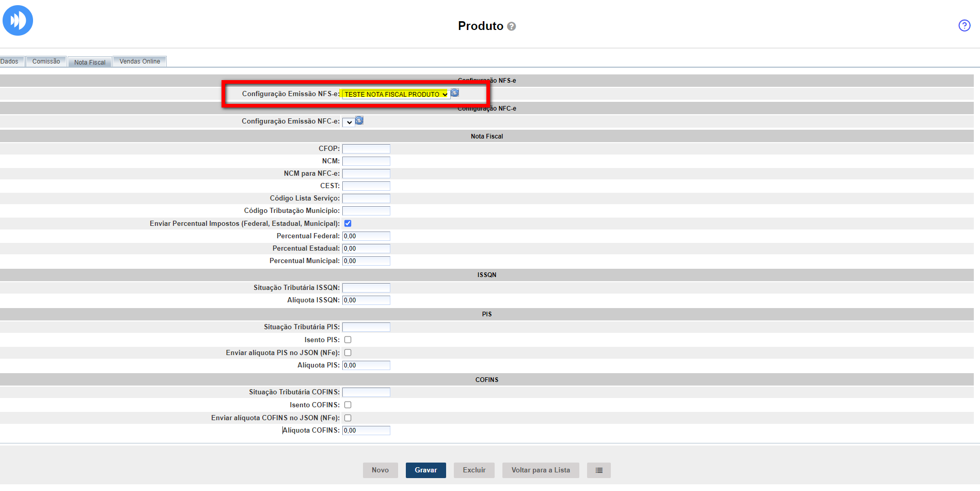Screen dimensions: 980x491
Task: Open the help icon beside Produto title
Action: tap(511, 26)
